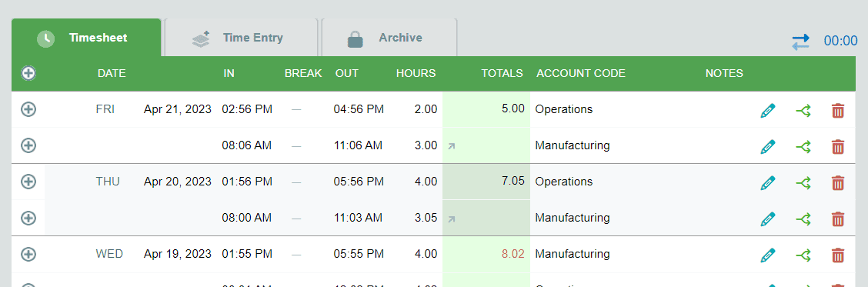The image size is (868, 287).
Task: Click the 04:56 PM out time
Action: [x=359, y=109]
